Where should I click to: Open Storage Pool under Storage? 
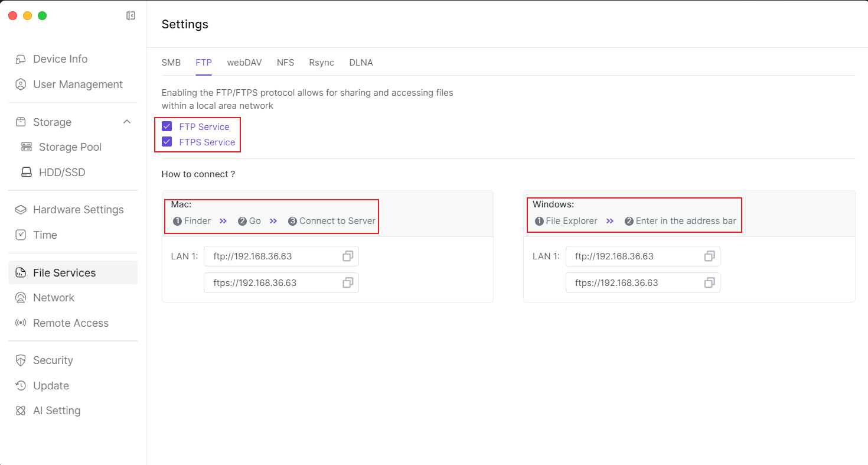pyautogui.click(x=70, y=147)
